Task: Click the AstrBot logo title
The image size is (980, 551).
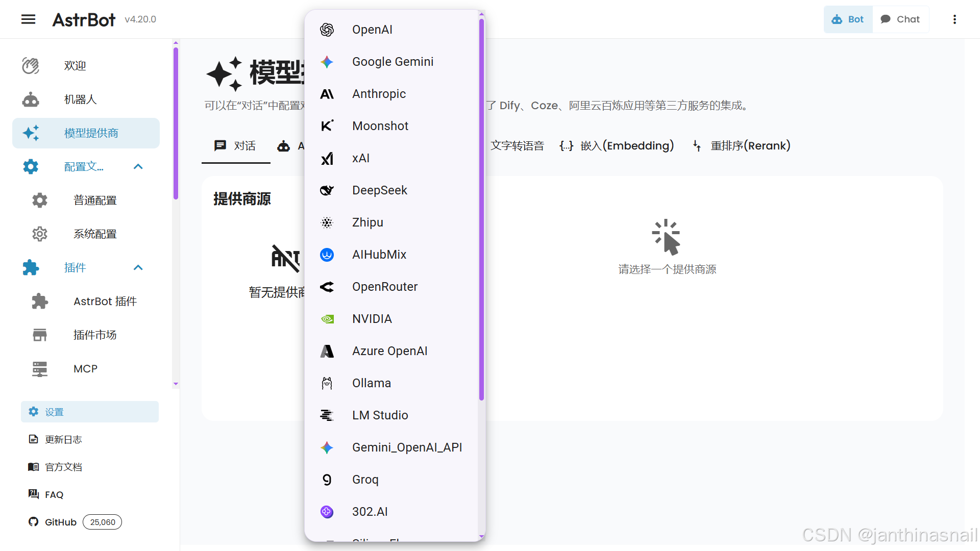Action: pos(84,19)
